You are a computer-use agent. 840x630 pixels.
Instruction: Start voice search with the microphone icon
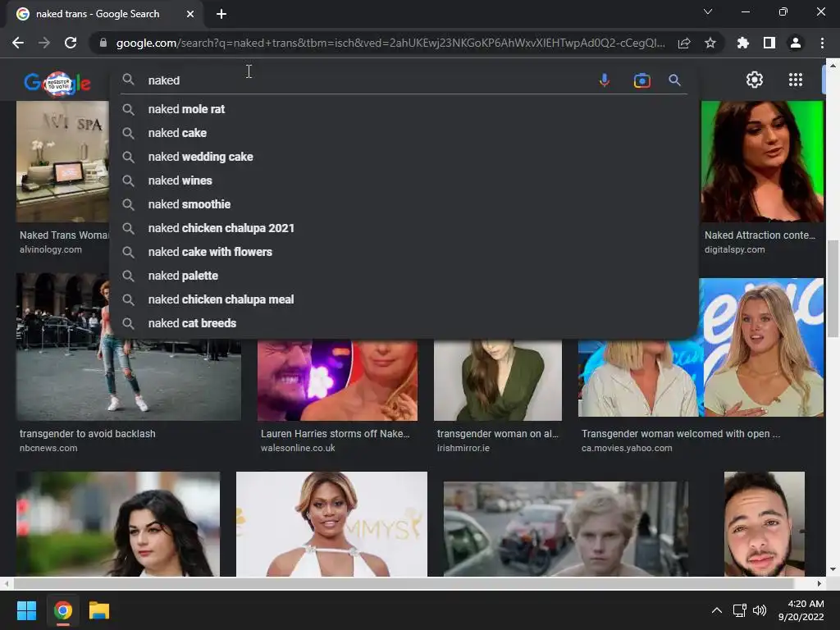click(605, 80)
